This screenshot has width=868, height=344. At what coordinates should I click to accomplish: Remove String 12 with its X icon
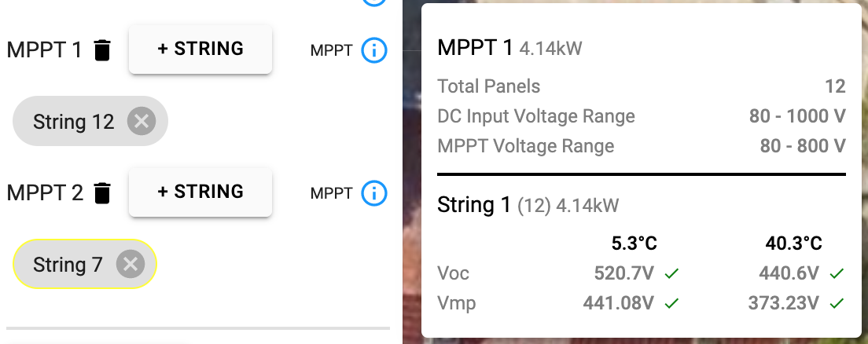coord(142,121)
